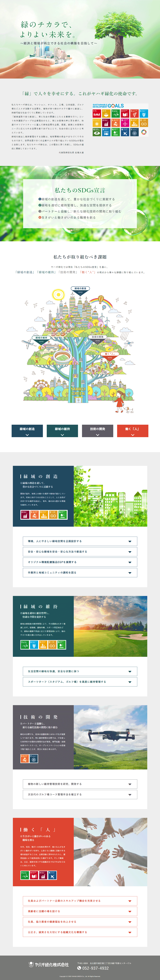This screenshot has height=980, width=160.
Task: Expand 社員およびパートナー企業のスキルアップ row
Action: [80, 901]
